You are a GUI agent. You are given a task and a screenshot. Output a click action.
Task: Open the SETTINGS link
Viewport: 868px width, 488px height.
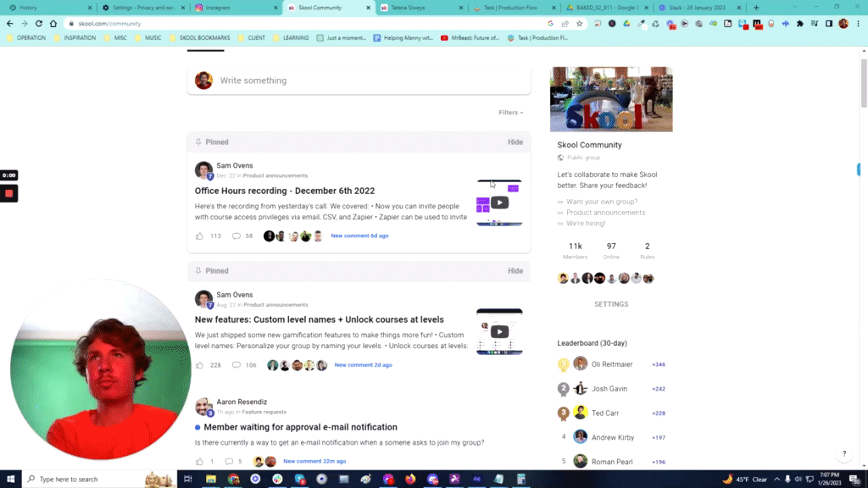[x=611, y=303]
